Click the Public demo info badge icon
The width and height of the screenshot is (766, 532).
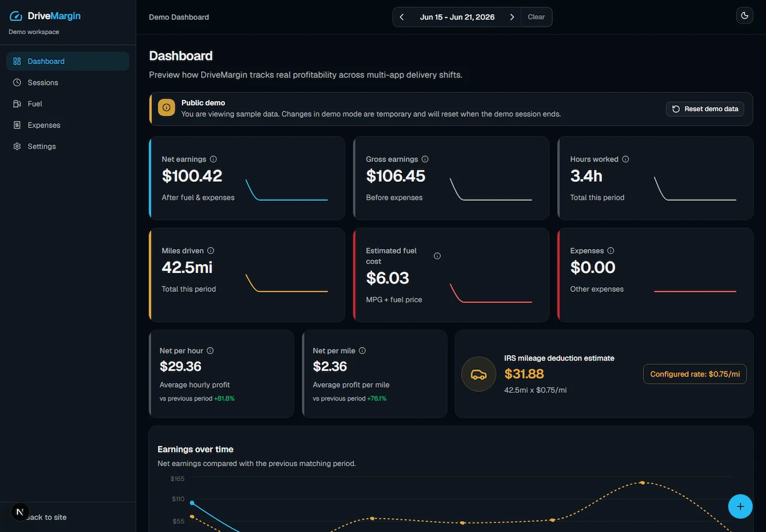point(166,108)
